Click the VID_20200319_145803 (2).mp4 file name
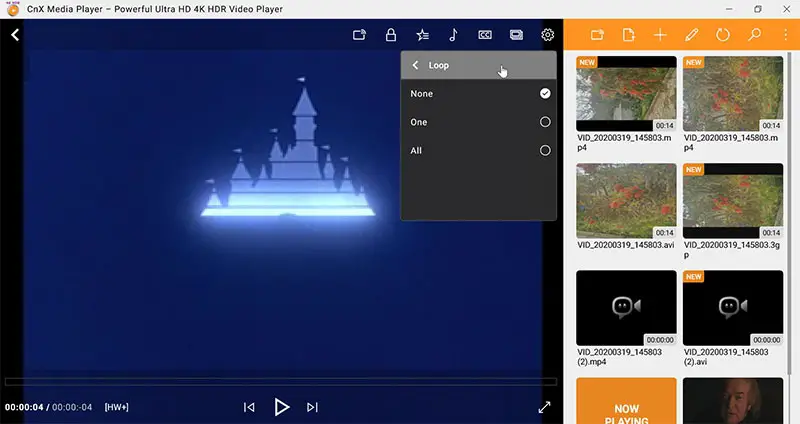Screen dimensions: 800x424 (x=619, y=357)
